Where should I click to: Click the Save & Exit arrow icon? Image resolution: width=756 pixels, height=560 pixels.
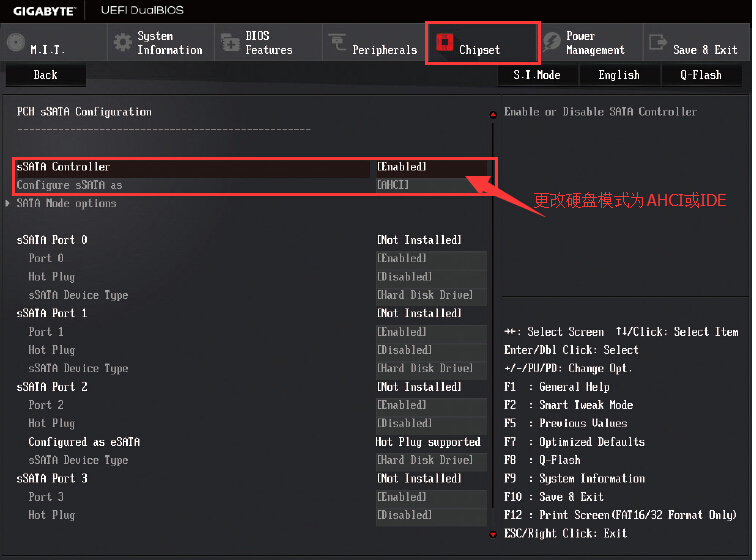(658, 42)
